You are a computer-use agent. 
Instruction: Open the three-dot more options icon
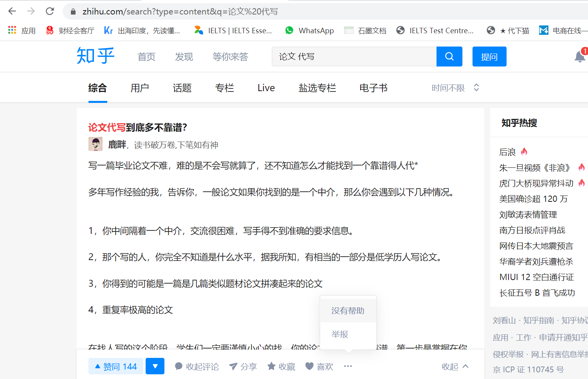coord(348,366)
